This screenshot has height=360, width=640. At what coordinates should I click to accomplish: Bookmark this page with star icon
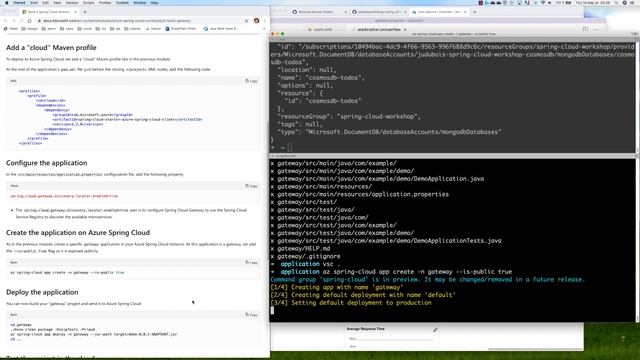(x=246, y=20)
